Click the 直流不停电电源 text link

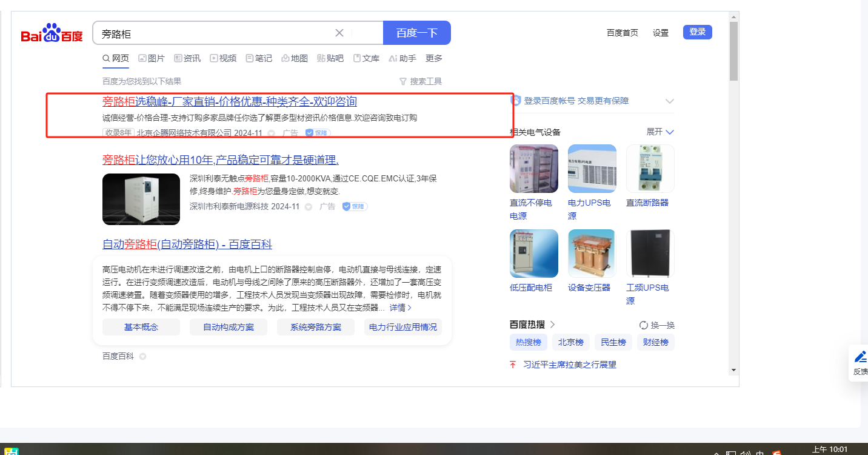point(531,209)
